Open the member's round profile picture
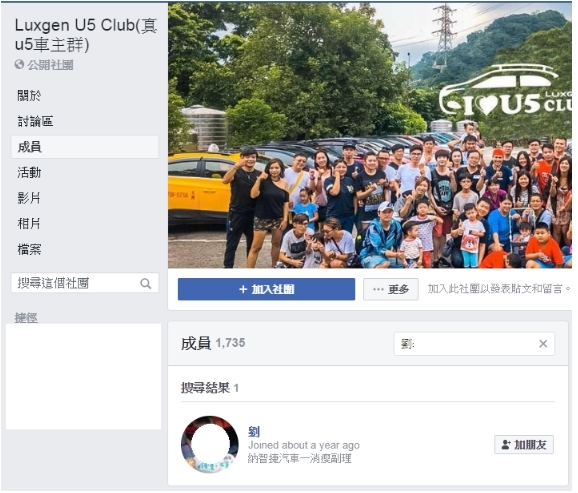 point(210,445)
